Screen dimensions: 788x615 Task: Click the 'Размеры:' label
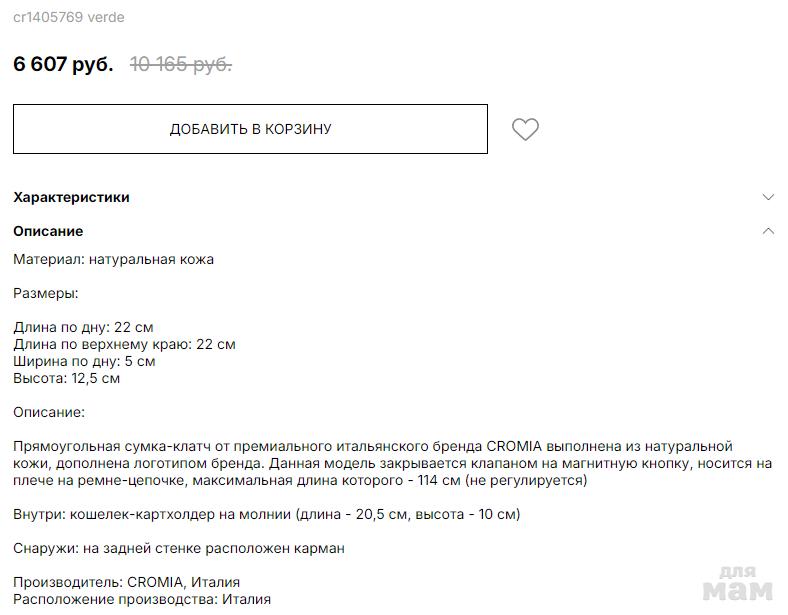(46, 293)
